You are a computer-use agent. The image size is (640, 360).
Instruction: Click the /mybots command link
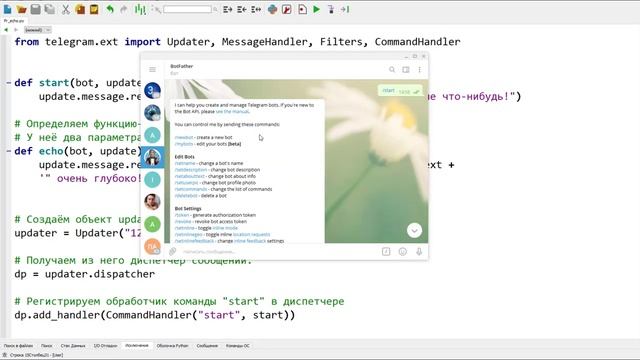point(184,144)
